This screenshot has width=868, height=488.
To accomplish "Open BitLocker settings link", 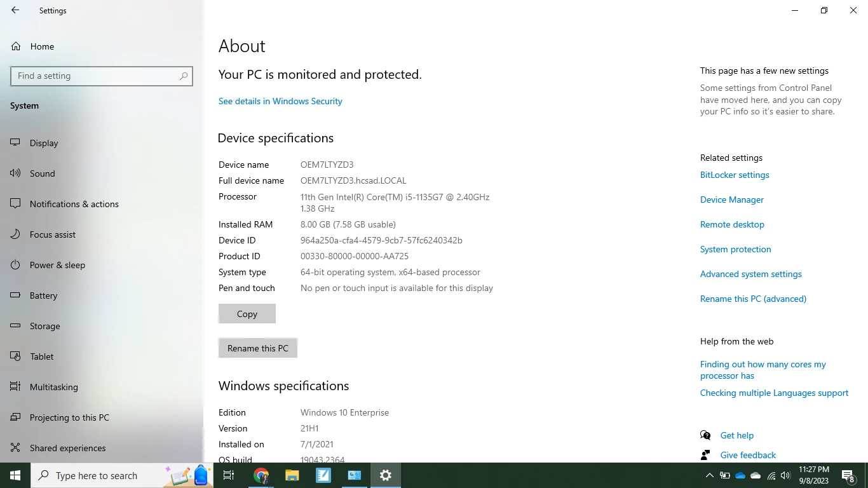I will (735, 175).
